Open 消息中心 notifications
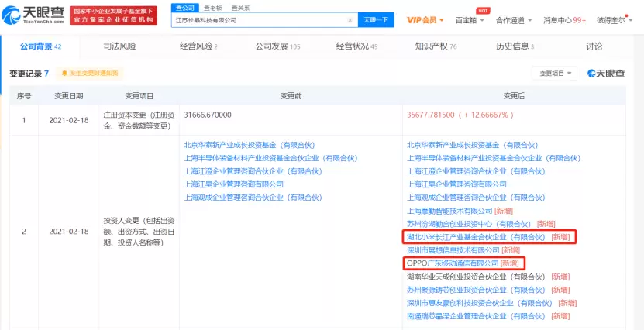 (564, 19)
